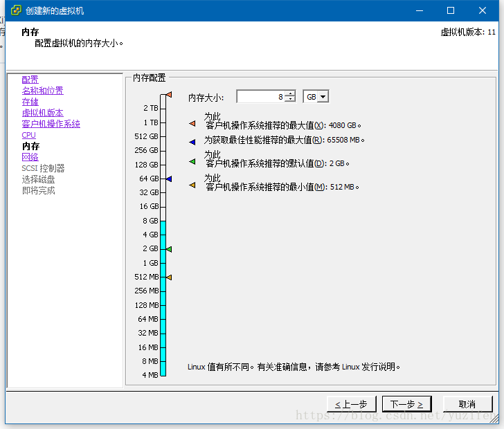The image size is (504, 429).
Task: Click the Linux 值有所不同 note text
Action: [294, 367]
